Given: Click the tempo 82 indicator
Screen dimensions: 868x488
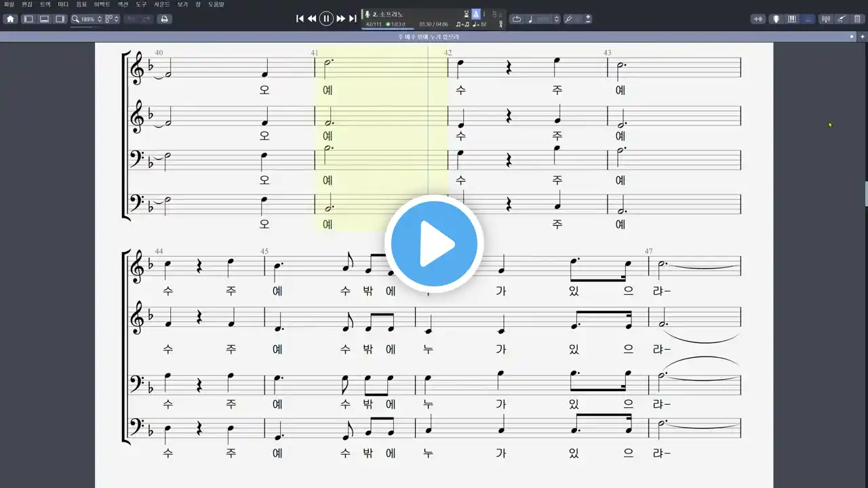Looking at the screenshot, I should pos(481,24).
